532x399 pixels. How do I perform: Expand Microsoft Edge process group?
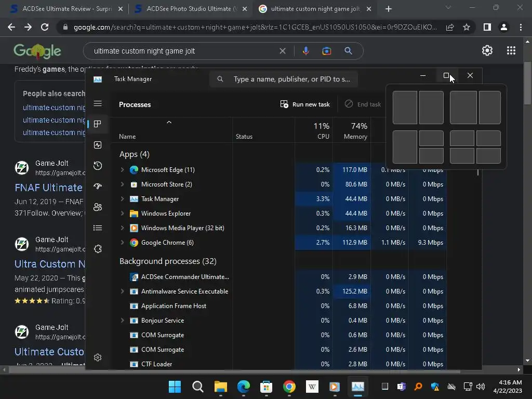(x=123, y=170)
